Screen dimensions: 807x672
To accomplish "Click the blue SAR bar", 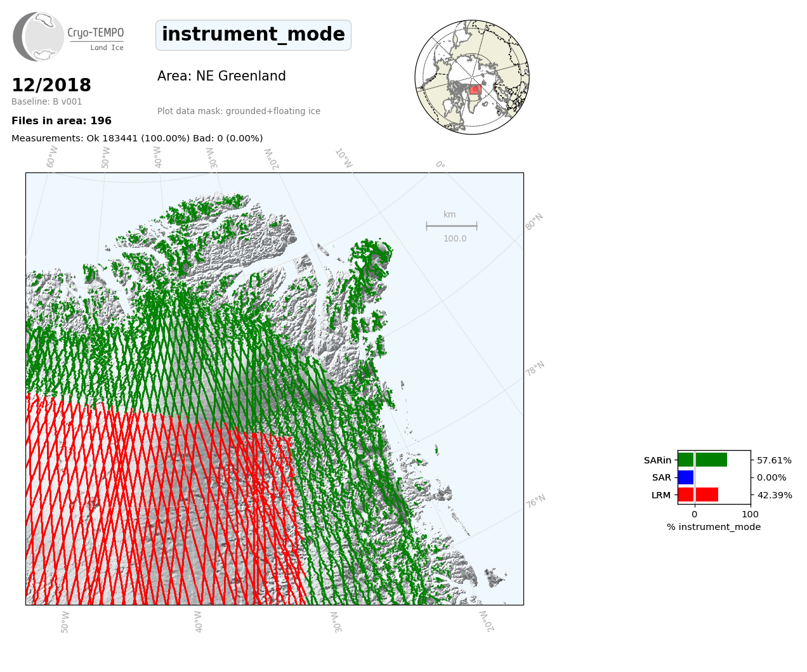I will tap(686, 477).
